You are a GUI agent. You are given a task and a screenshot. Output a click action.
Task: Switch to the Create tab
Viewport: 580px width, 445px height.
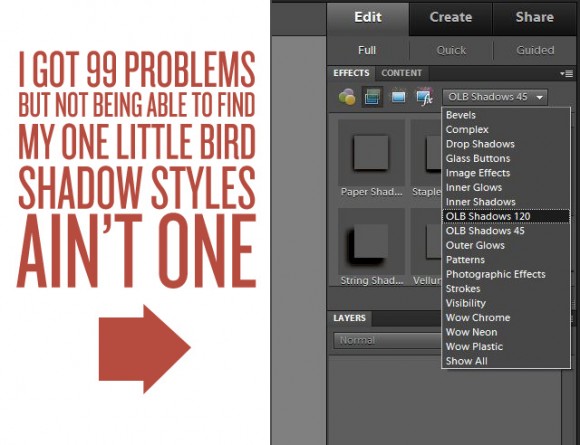[x=451, y=17]
